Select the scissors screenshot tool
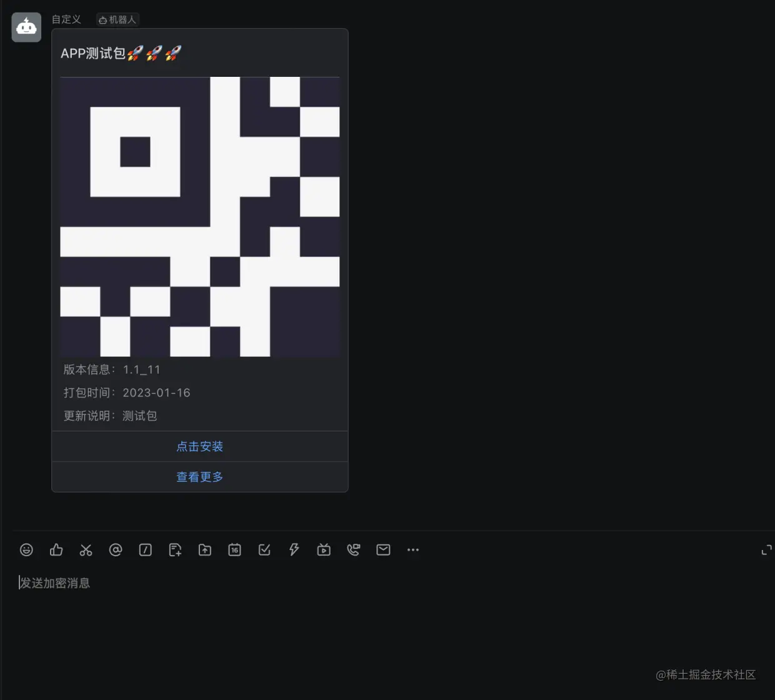Viewport: 775px width, 700px height. [x=86, y=550]
